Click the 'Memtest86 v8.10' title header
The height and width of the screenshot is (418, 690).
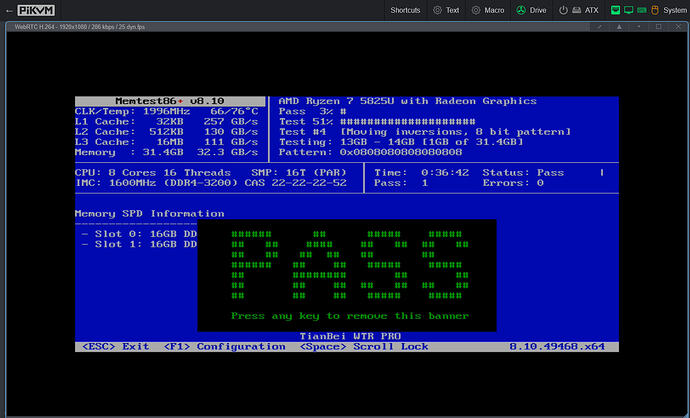click(x=170, y=101)
